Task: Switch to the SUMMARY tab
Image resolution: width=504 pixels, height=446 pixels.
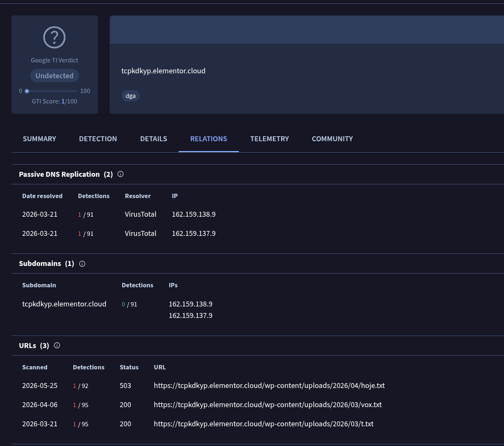Action: 39,138
